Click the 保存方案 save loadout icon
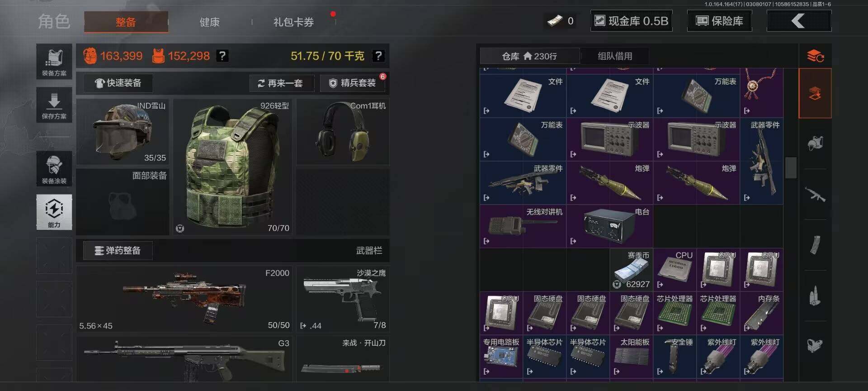 [54, 105]
